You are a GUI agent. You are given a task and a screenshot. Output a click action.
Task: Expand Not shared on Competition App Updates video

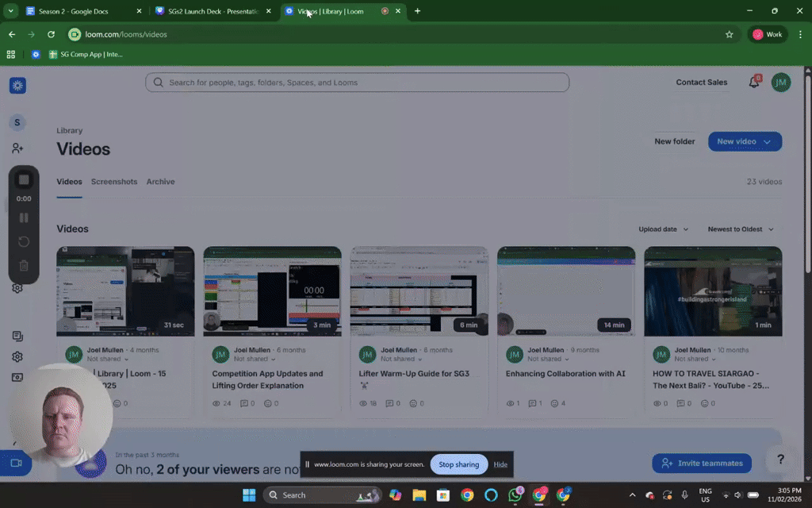click(255, 359)
